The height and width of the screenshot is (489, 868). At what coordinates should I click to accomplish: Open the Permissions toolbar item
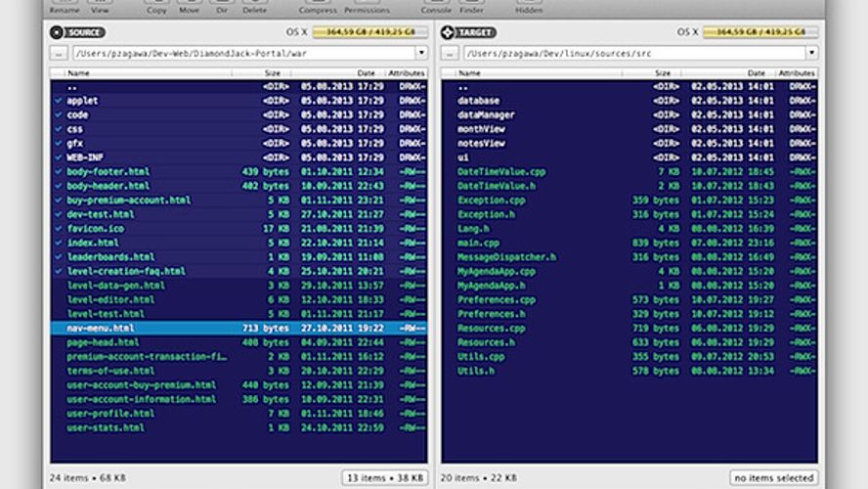367,8
